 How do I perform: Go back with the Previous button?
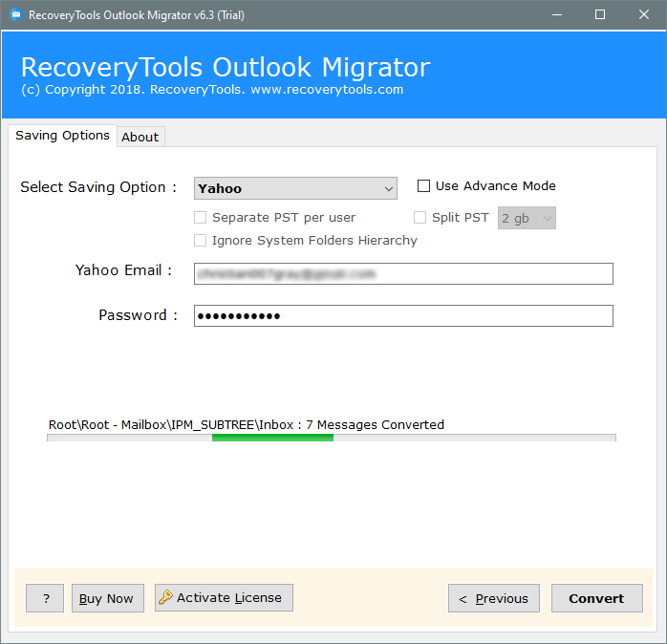494,598
